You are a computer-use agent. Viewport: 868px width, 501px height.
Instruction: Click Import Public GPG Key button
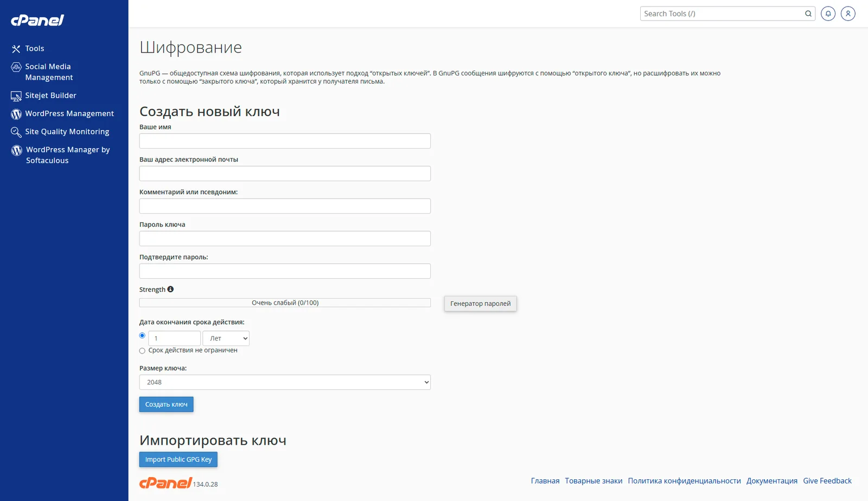click(178, 459)
